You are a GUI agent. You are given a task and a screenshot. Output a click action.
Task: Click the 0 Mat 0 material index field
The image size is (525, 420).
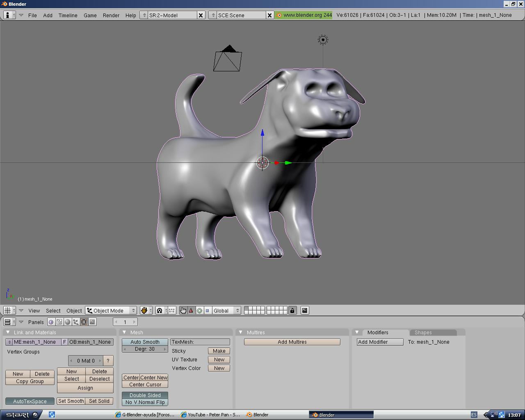click(x=85, y=361)
